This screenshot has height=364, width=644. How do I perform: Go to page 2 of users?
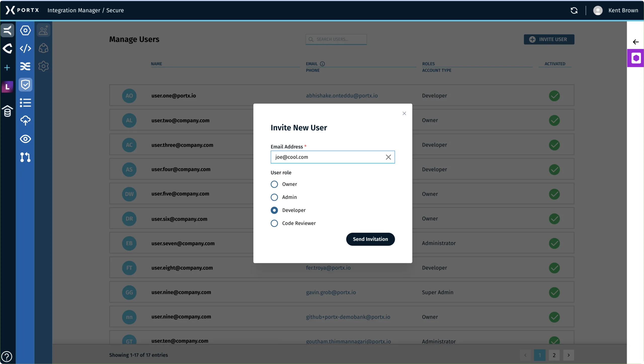(x=554, y=355)
